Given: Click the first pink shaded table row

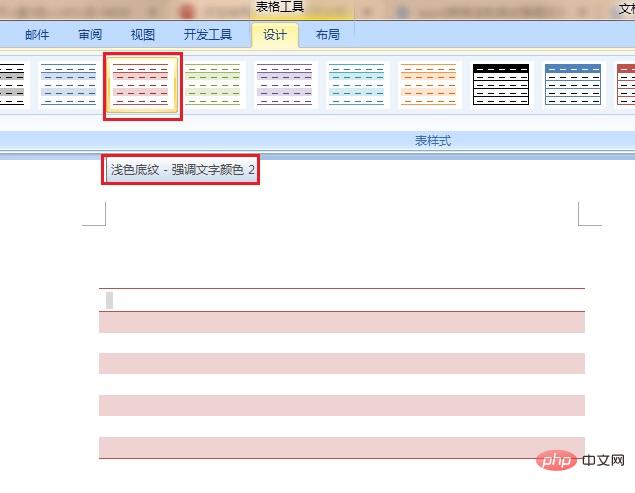Looking at the screenshot, I should (x=341, y=322).
